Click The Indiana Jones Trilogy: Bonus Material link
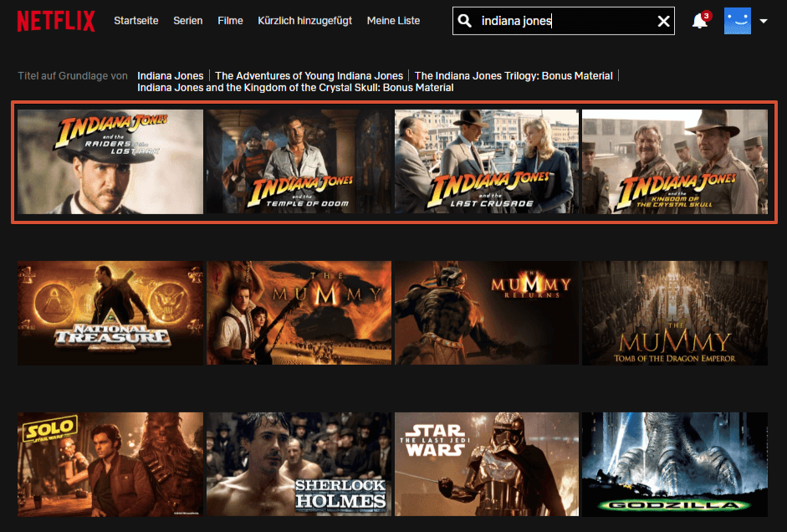787x532 pixels. (x=514, y=76)
